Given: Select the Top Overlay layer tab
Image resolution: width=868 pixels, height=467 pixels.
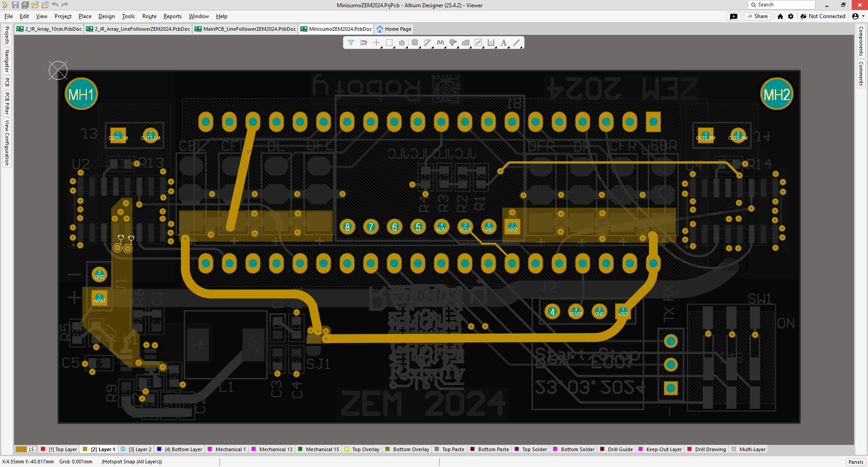Looking at the screenshot, I should [x=362, y=449].
